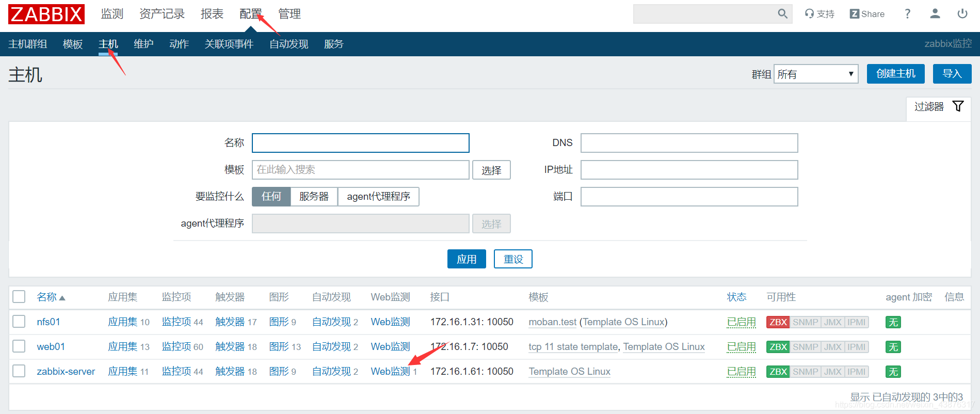This screenshot has width=980, height=414.
Task: Sort hosts by 状态 column
Action: pos(736,297)
